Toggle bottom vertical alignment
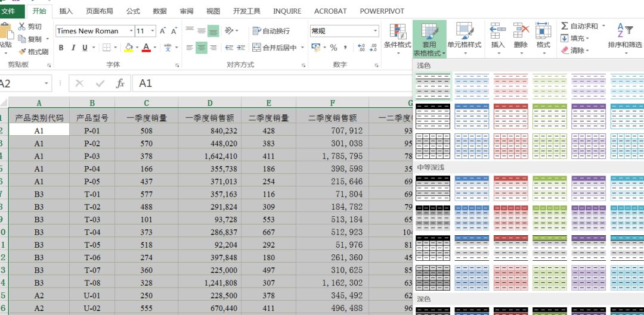 213,31
